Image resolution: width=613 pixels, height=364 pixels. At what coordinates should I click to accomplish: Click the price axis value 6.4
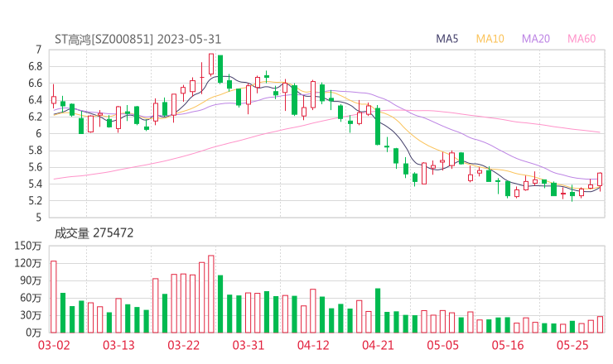pos(35,100)
